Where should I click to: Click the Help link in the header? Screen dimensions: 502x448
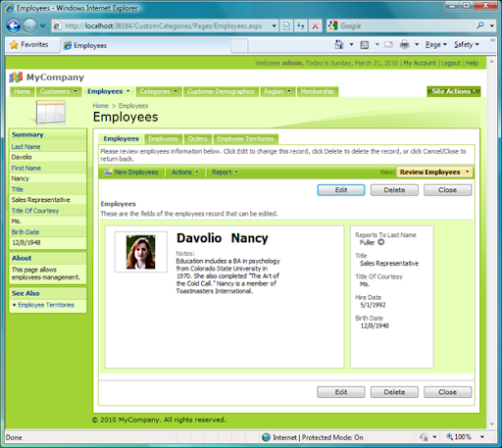pos(472,63)
